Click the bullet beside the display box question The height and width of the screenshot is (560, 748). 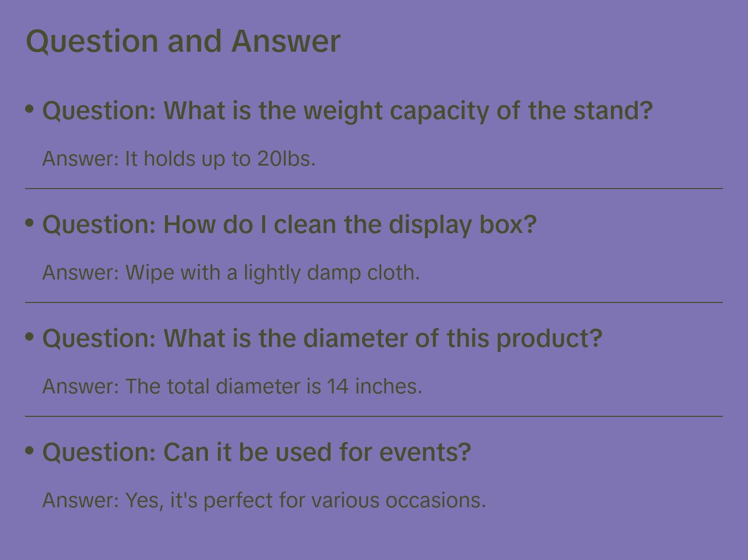[x=30, y=223]
